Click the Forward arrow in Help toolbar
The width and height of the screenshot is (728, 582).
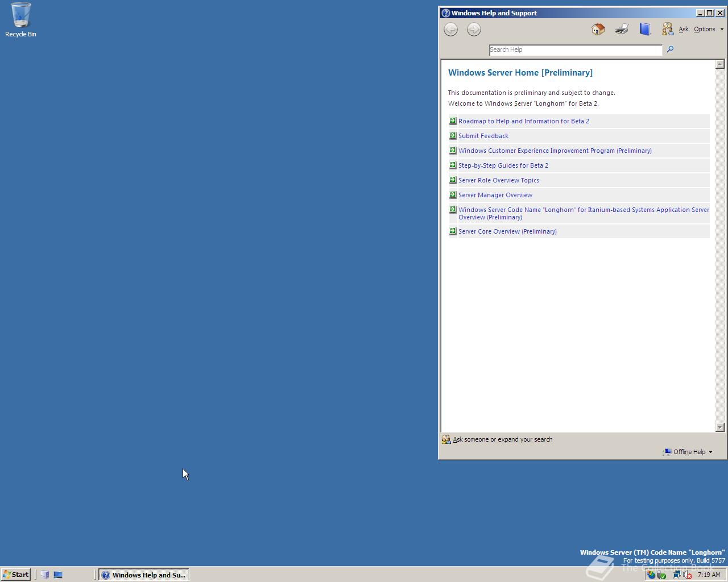[x=474, y=30]
